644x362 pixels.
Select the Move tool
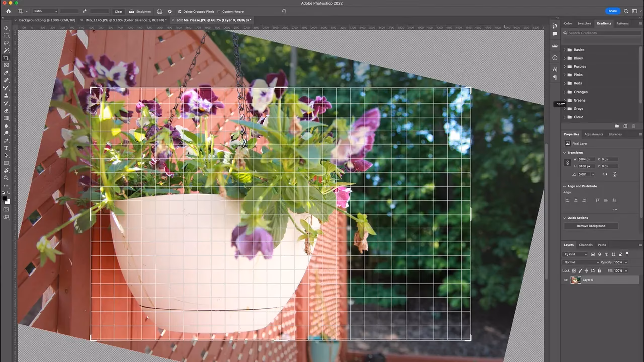tap(6, 28)
